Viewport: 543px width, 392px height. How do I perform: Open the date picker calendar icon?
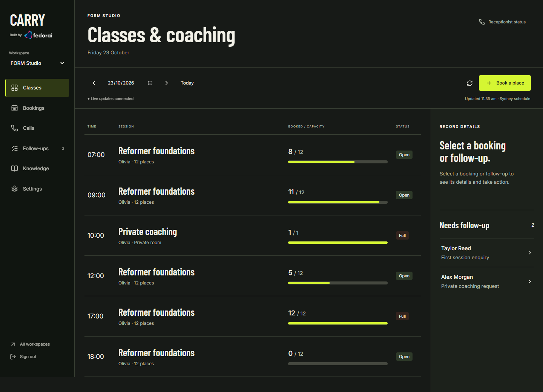150,83
